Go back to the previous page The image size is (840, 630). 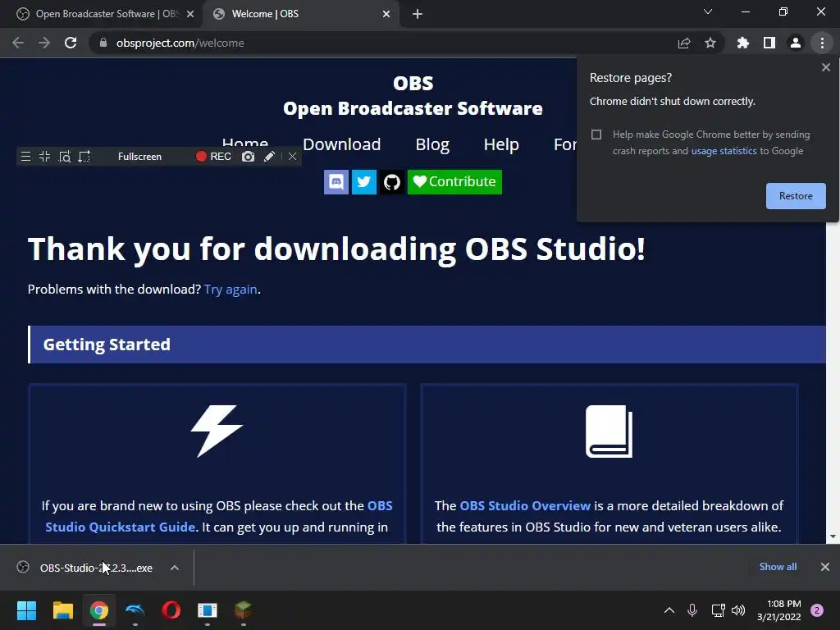point(18,43)
